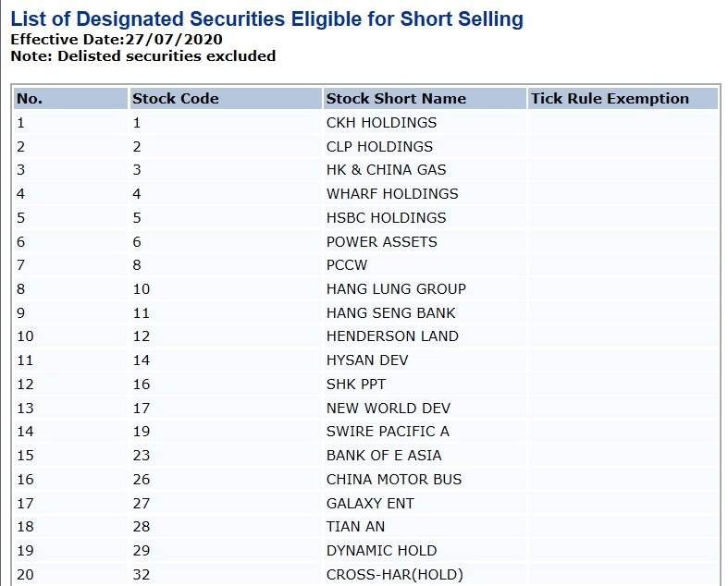Select the TIAN AN stock name
This screenshot has height=586, width=728.
coord(355,527)
